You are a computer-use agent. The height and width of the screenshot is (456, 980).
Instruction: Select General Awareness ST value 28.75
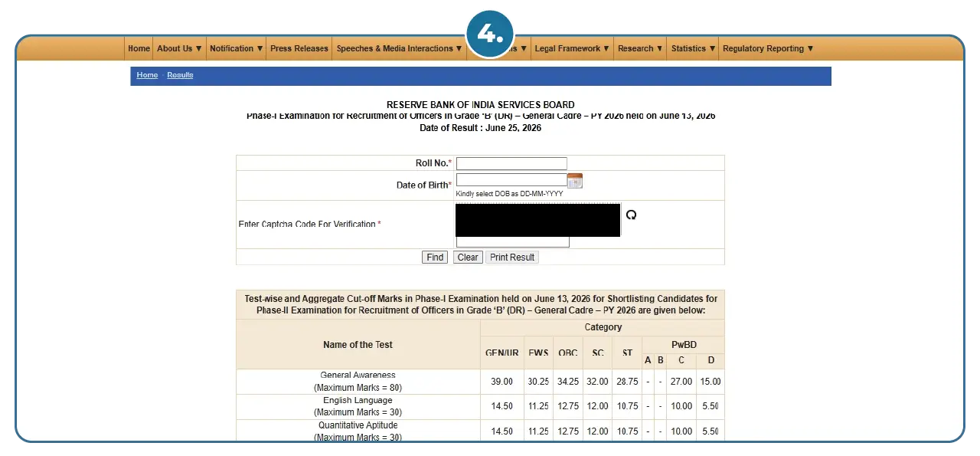coord(627,382)
